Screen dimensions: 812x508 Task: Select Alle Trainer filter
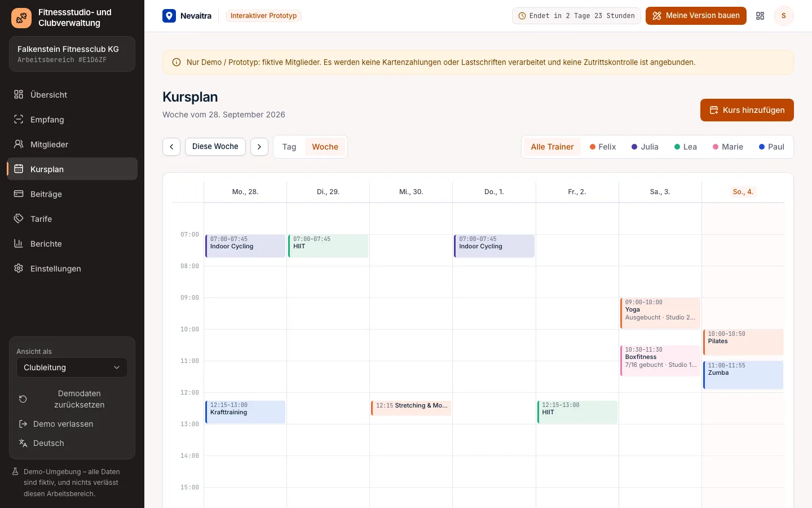coord(552,147)
